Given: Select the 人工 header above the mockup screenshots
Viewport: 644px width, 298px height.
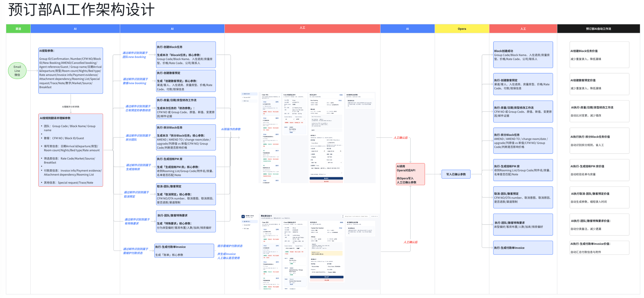Looking at the screenshot, I should pos(302,29).
